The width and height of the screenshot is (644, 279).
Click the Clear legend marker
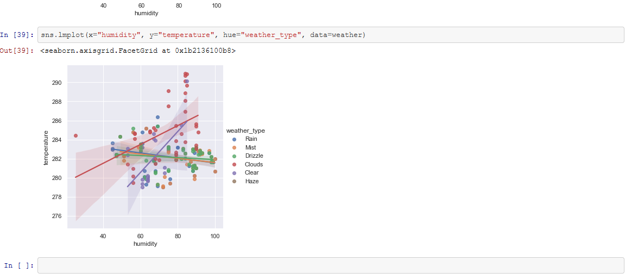[235, 173]
